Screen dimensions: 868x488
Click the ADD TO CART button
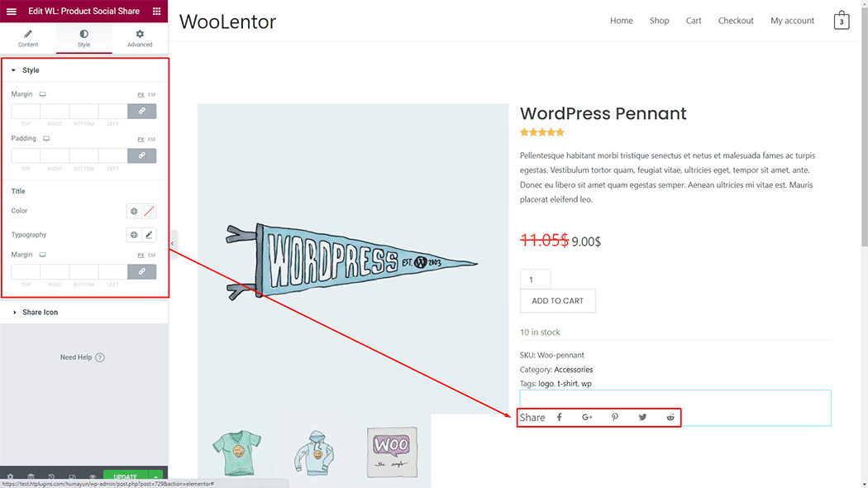point(557,301)
